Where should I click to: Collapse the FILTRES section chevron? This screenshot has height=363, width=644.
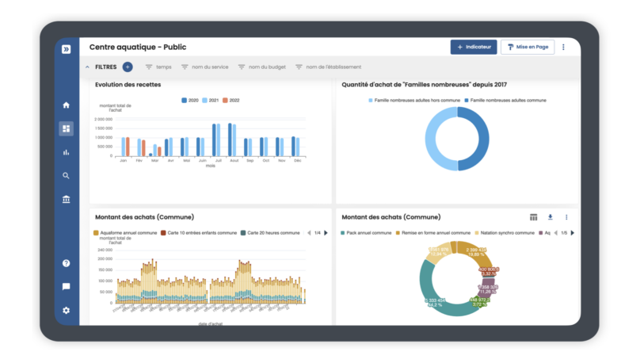point(87,67)
